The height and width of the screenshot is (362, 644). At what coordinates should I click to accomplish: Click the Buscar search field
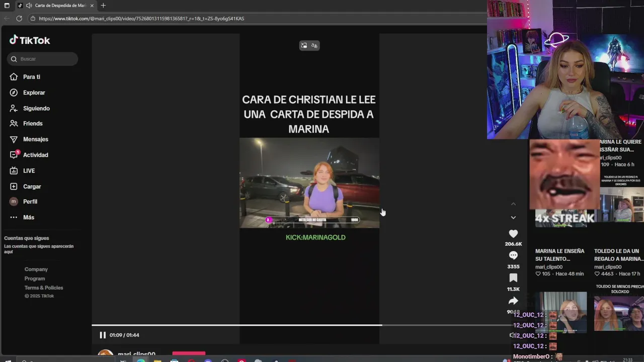pos(43,59)
